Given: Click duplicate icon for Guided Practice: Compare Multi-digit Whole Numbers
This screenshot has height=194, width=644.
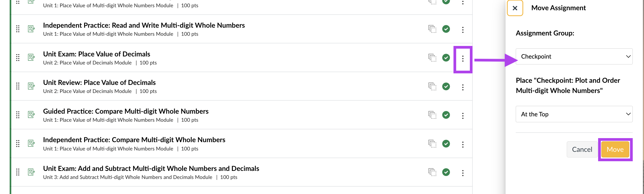Looking at the screenshot, I should click(432, 115).
